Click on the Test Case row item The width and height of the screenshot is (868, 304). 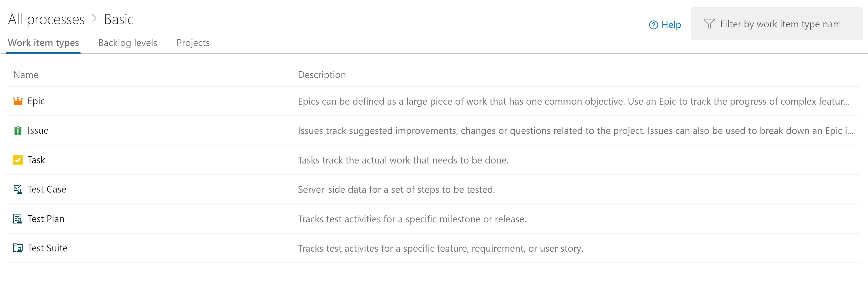point(48,189)
